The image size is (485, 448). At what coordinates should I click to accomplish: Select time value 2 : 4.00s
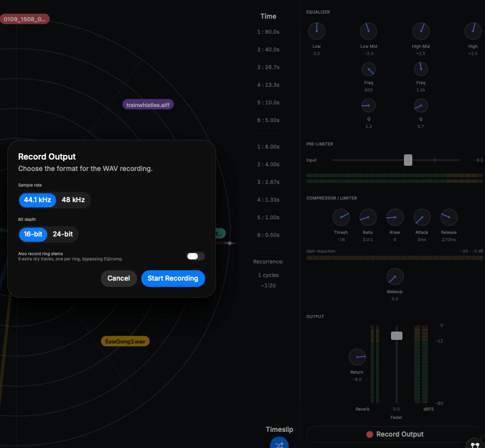(x=268, y=164)
